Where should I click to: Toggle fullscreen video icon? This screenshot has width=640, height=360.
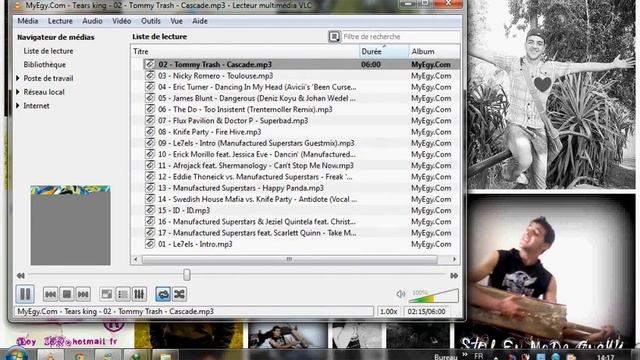pyautogui.click(x=107, y=294)
